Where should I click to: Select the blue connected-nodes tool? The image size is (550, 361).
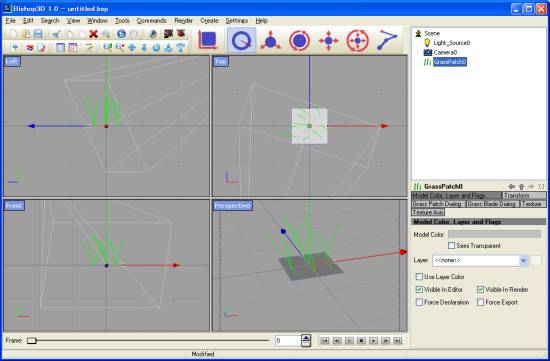(387, 40)
